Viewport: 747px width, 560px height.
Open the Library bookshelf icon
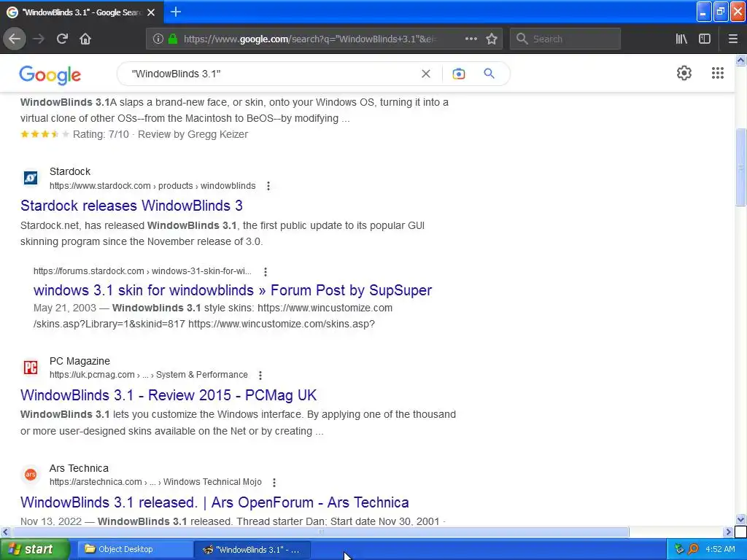[x=681, y=39]
